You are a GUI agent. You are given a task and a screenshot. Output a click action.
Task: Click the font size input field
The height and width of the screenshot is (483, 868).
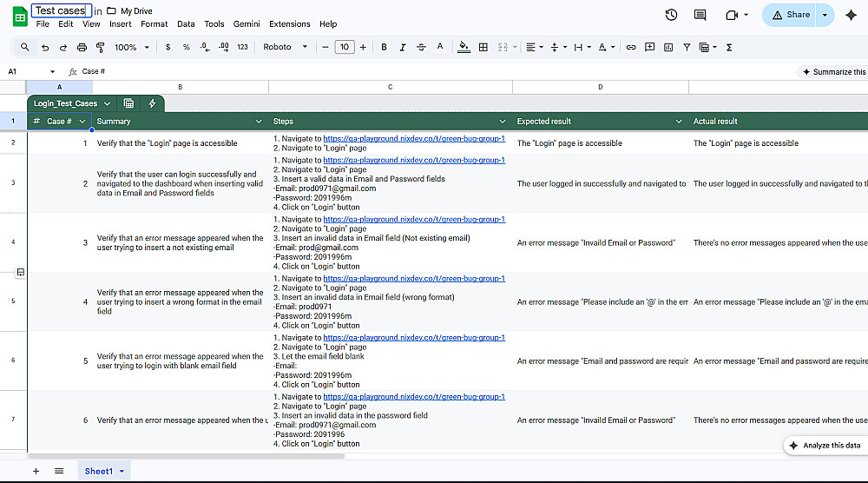(345, 47)
